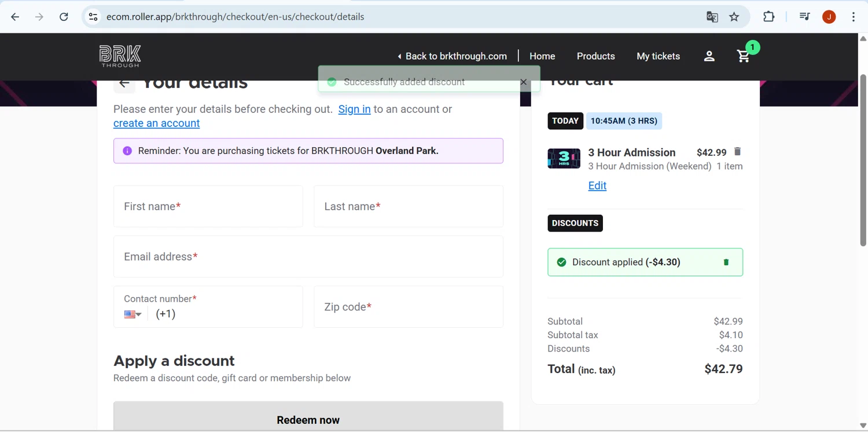Click the create an account link
The width and height of the screenshot is (868, 432).
point(156,123)
